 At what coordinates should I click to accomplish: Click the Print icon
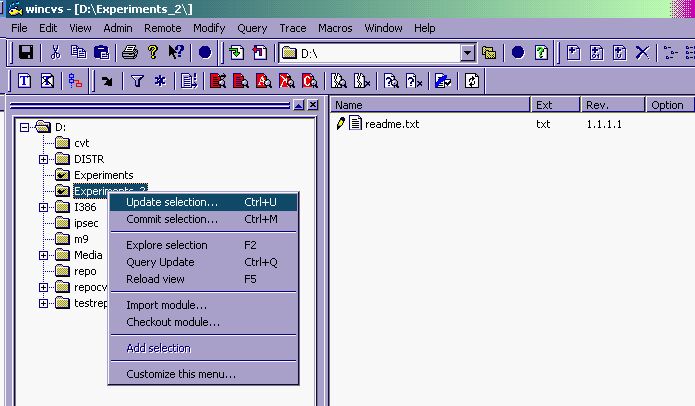tap(129, 52)
